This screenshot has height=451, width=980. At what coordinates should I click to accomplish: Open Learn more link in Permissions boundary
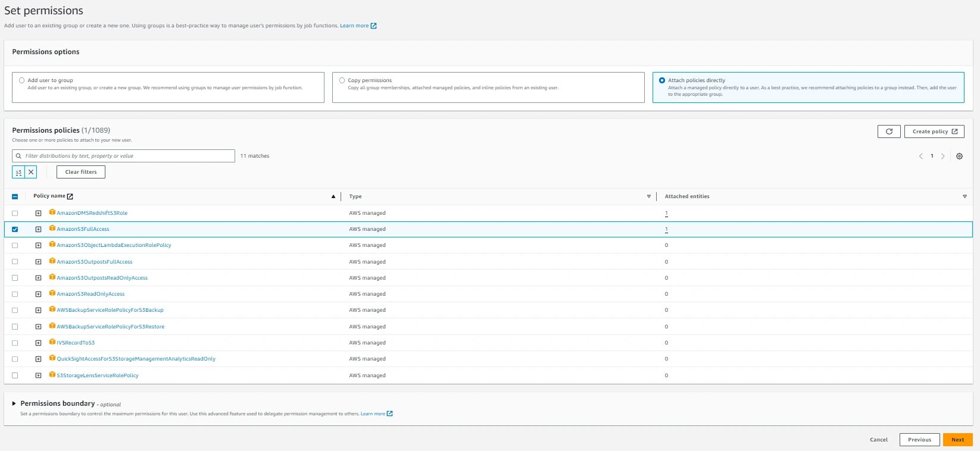pos(376,414)
